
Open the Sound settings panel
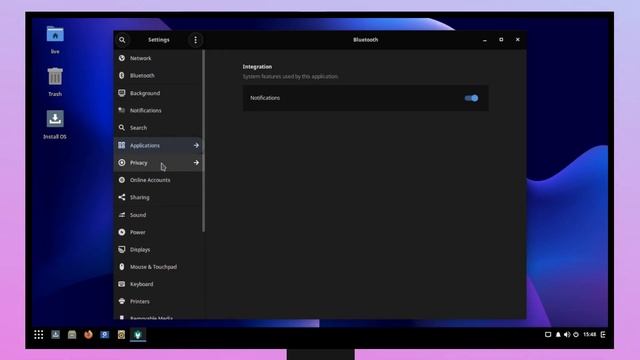point(158,215)
